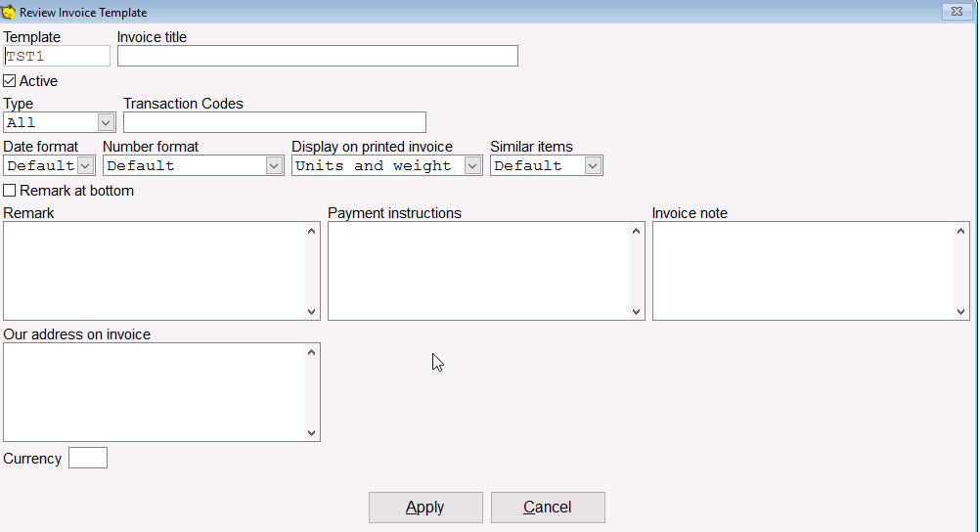Expand the Number format dropdown
Screen dimensions: 980x532
(x=274, y=165)
